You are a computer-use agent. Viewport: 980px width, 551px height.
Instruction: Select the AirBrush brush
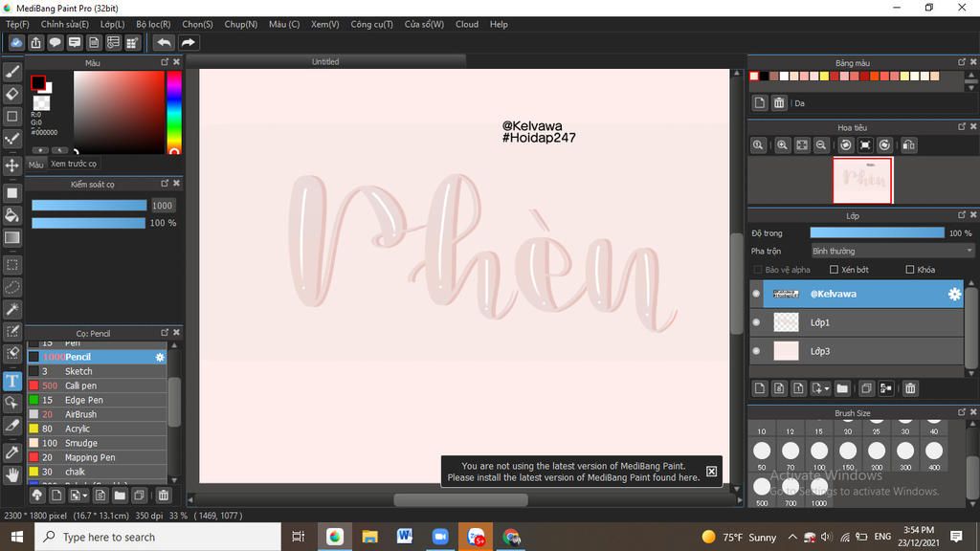pos(97,414)
